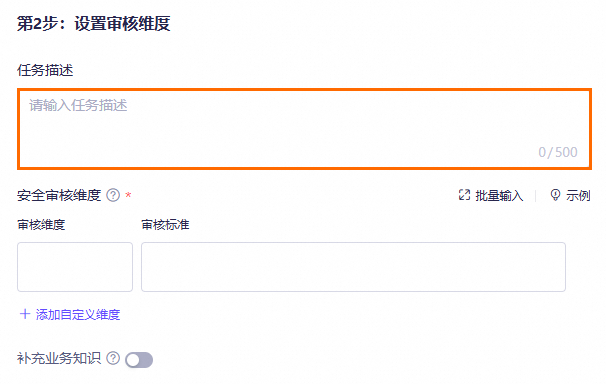The width and height of the screenshot is (606, 384).
Task: Click the red required asterisk
Action: point(128,195)
